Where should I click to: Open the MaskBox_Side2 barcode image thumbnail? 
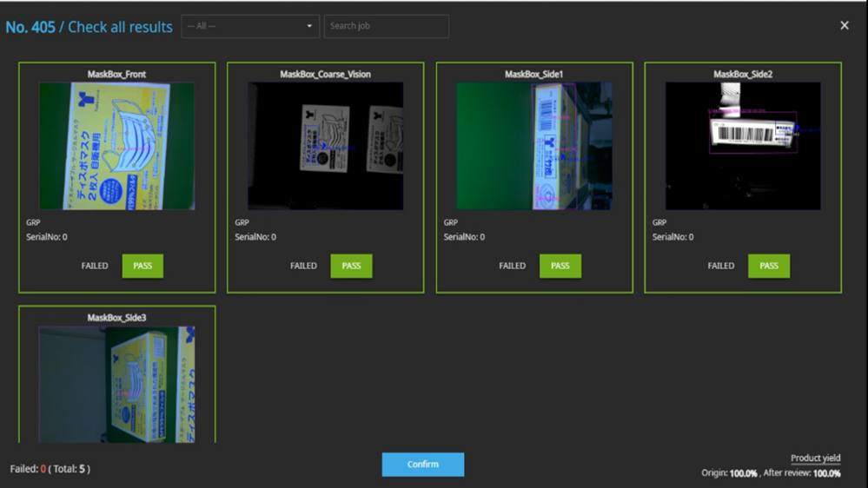point(742,146)
